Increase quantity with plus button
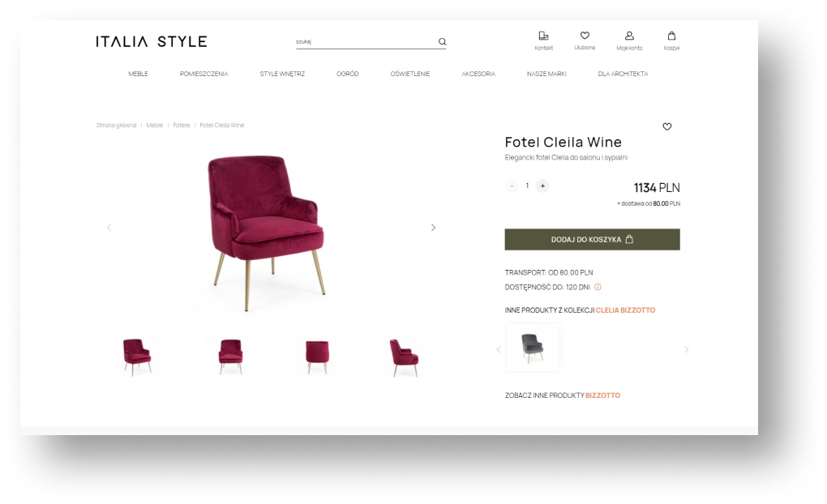Screen dimensions: 827x504 542,186
